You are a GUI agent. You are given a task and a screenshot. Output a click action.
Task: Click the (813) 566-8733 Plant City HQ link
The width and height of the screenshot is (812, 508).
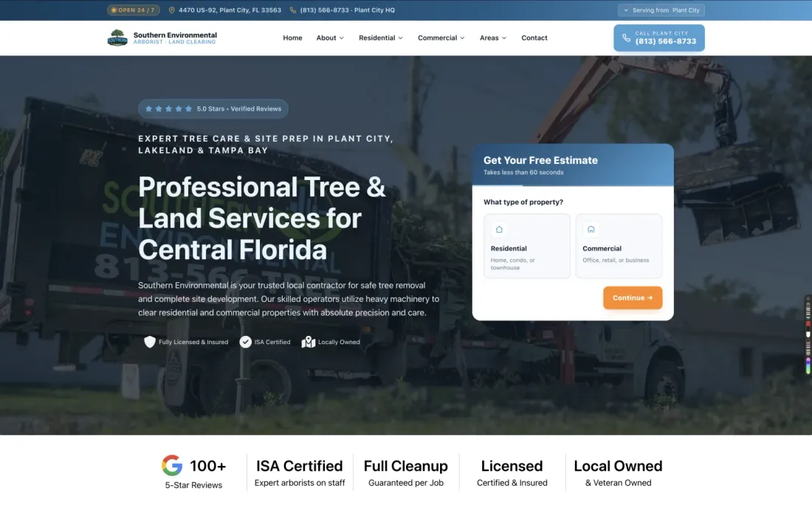[348, 10]
